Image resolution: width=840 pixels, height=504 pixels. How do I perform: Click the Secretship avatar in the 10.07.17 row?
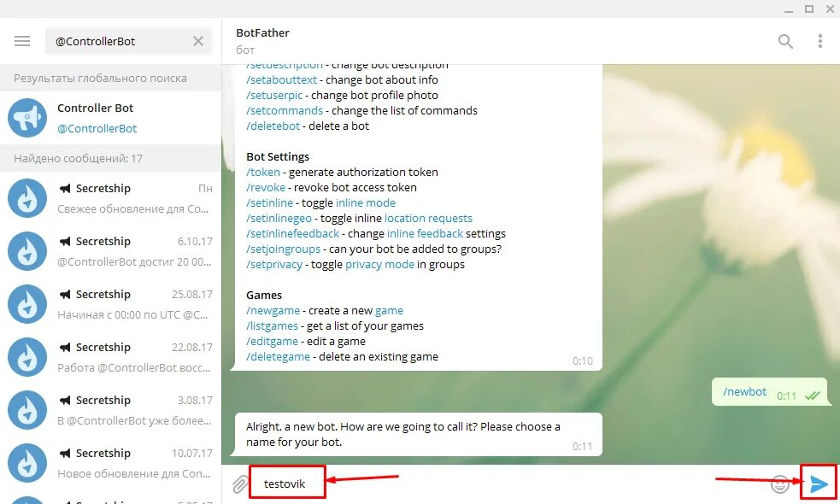click(27, 463)
